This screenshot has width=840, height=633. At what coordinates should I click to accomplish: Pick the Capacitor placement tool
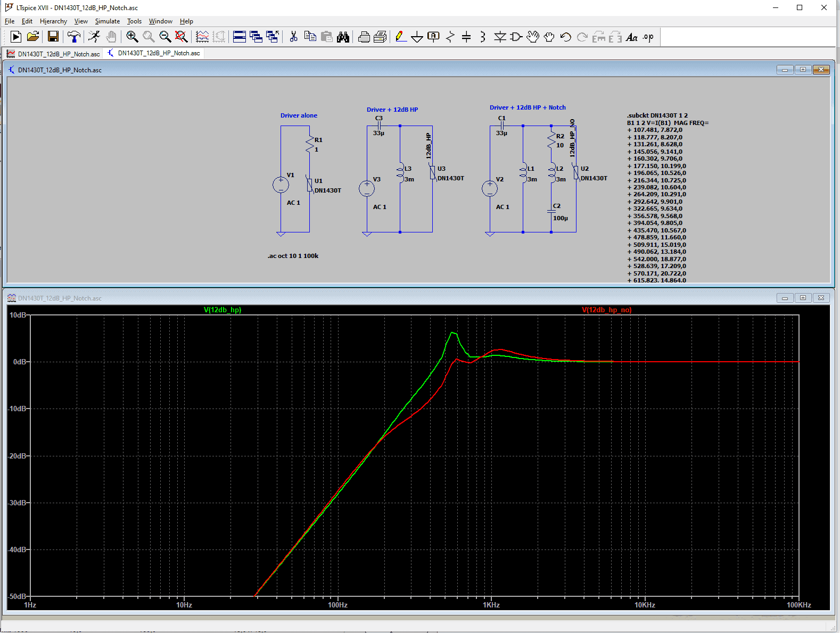coord(466,37)
